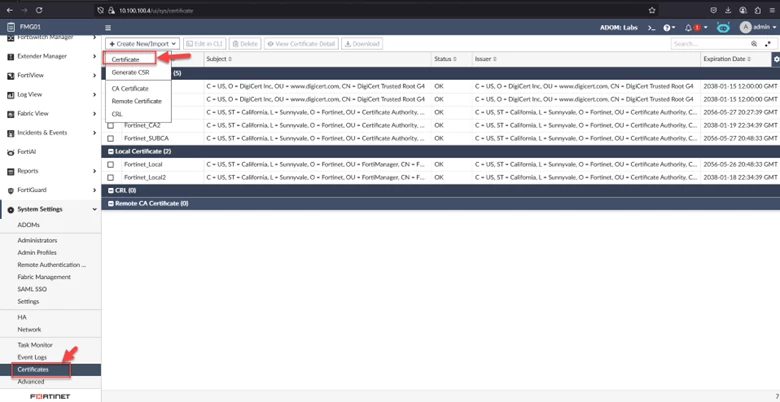The image size is (780, 402).
Task: Open the notifications bell icon
Action: click(x=688, y=28)
